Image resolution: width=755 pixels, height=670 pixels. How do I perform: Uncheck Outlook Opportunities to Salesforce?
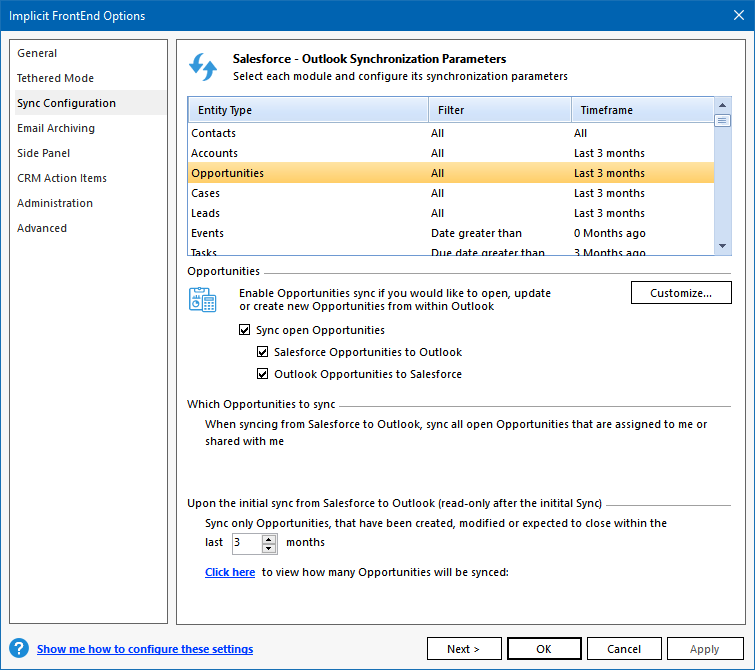point(263,374)
